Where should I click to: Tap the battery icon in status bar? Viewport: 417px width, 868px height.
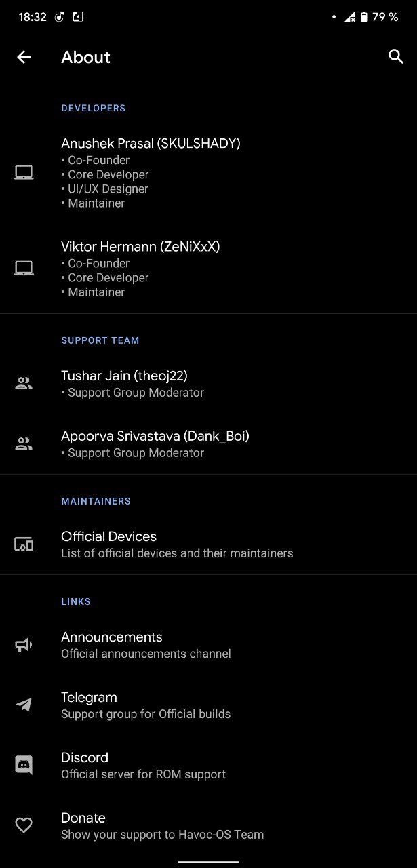pyautogui.click(x=364, y=17)
